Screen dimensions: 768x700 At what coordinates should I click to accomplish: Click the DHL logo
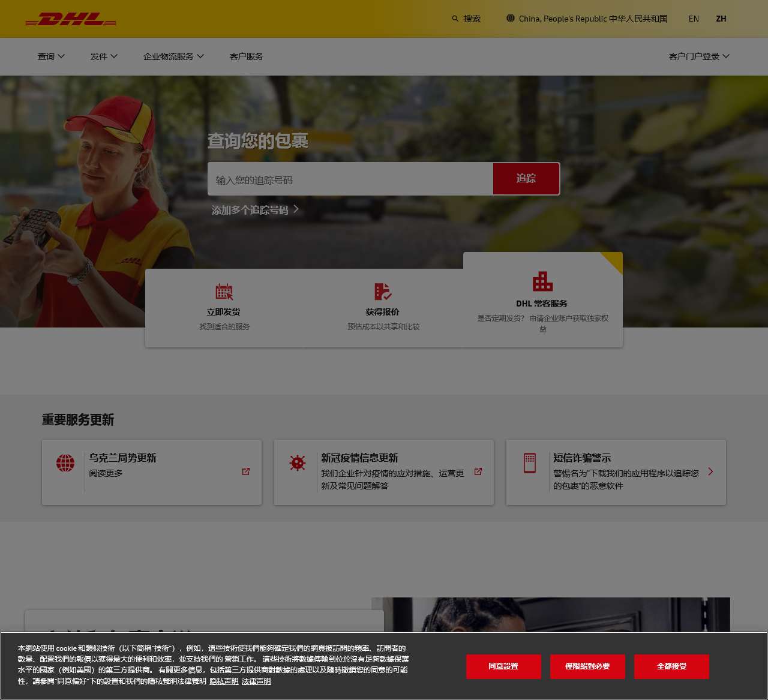71,19
